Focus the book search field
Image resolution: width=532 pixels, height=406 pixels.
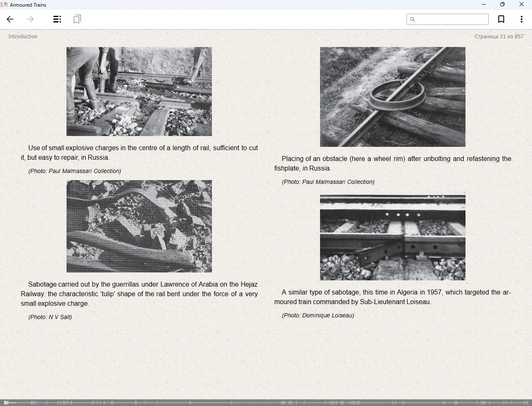point(451,19)
